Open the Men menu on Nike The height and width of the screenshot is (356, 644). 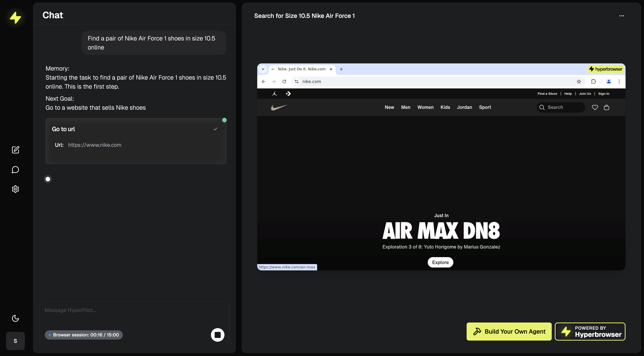(406, 107)
